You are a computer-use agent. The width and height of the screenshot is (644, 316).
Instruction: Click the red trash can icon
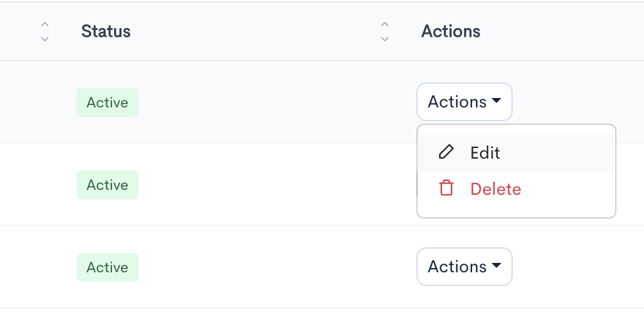tap(446, 189)
